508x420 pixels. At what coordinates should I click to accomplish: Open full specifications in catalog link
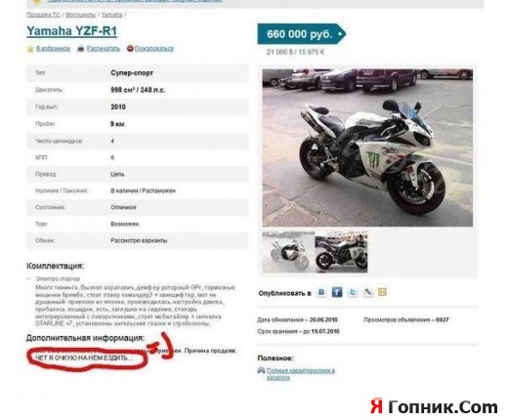(301, 374)
